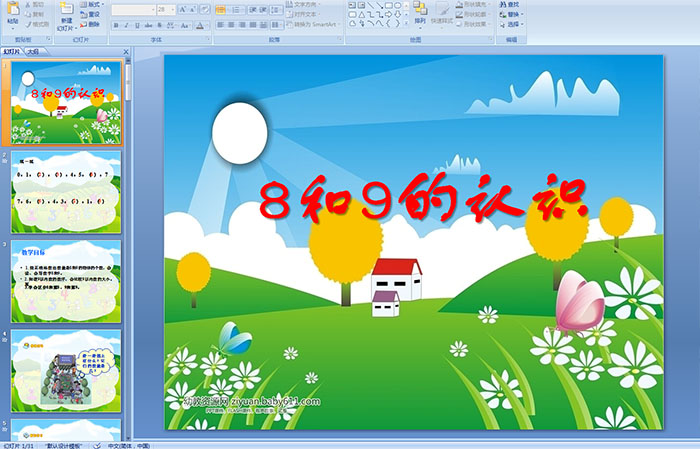This screenshot has height=449, width=700.
Task: Open the Clipboard pane launcher
Action: click(48, 40)
